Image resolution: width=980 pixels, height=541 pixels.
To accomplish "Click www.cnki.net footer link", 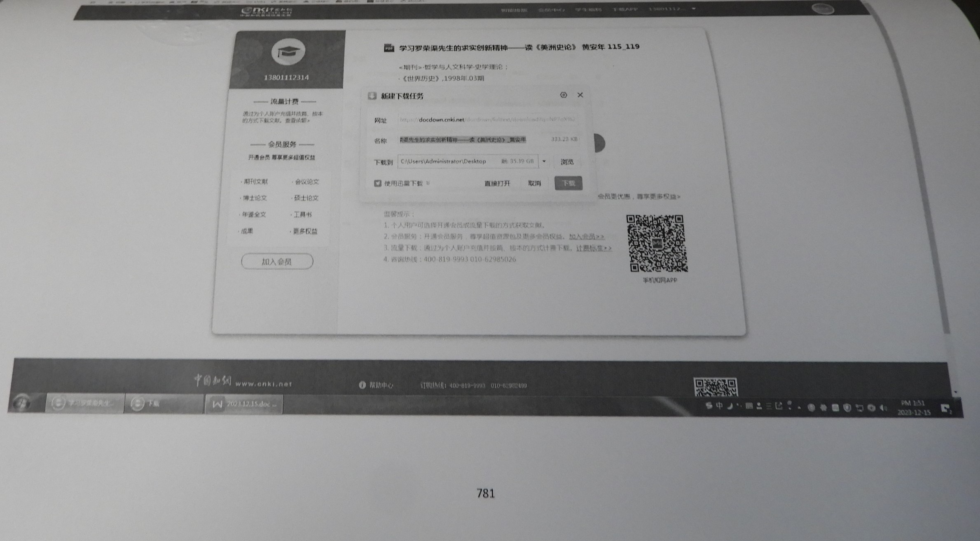I will click(x=264, y=384).
